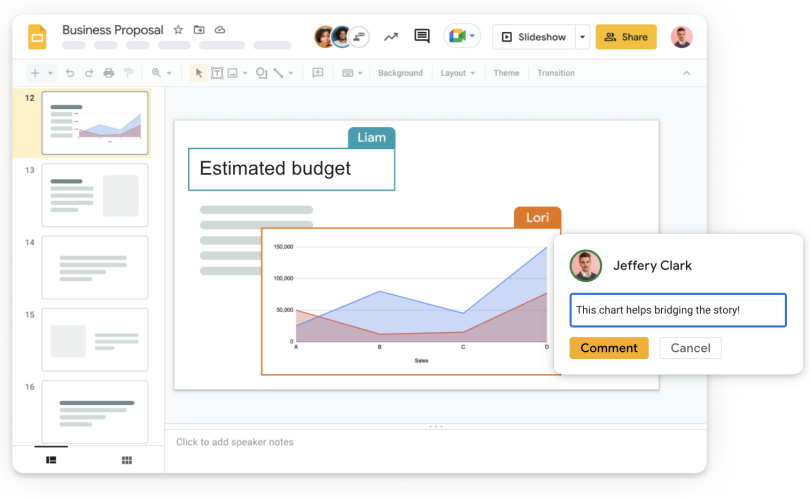810x499 pixels.
Task: Collapse the toolbar with the chevron
Action: point(686,73)
